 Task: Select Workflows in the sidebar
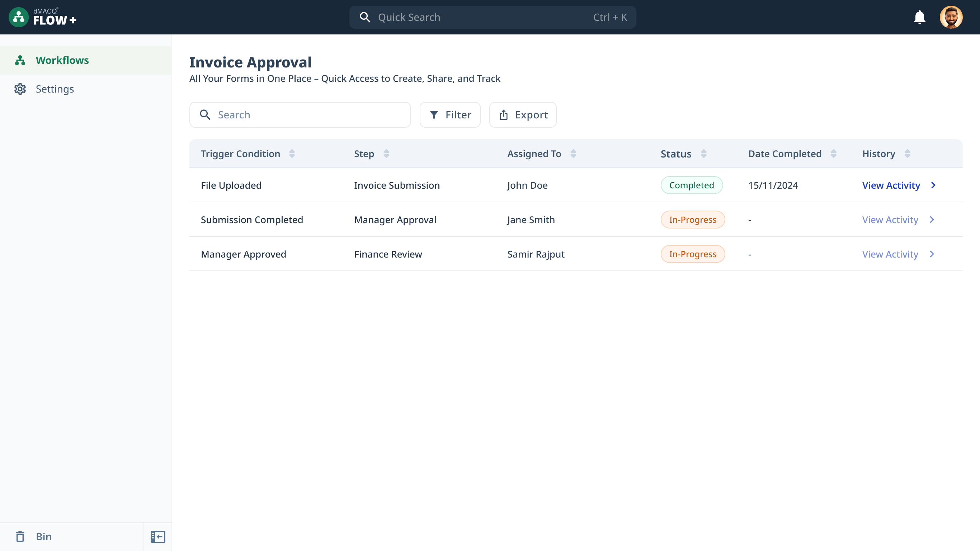click(x=62, y=60)
